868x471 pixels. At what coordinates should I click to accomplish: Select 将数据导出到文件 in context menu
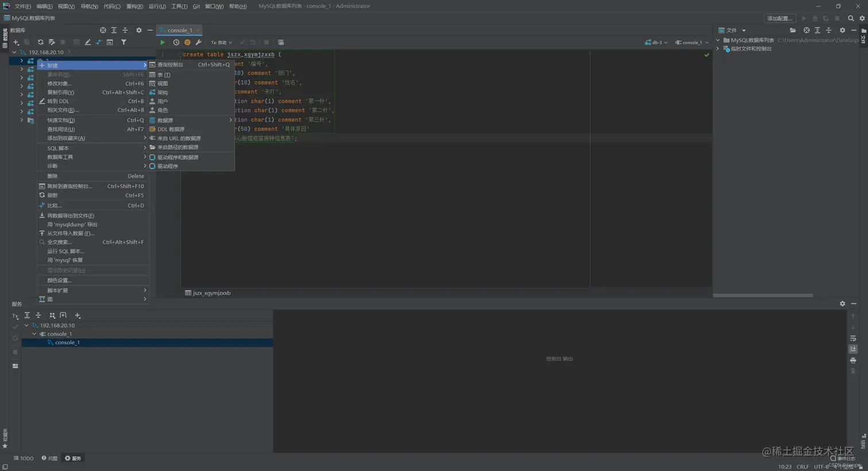(93, 216)
